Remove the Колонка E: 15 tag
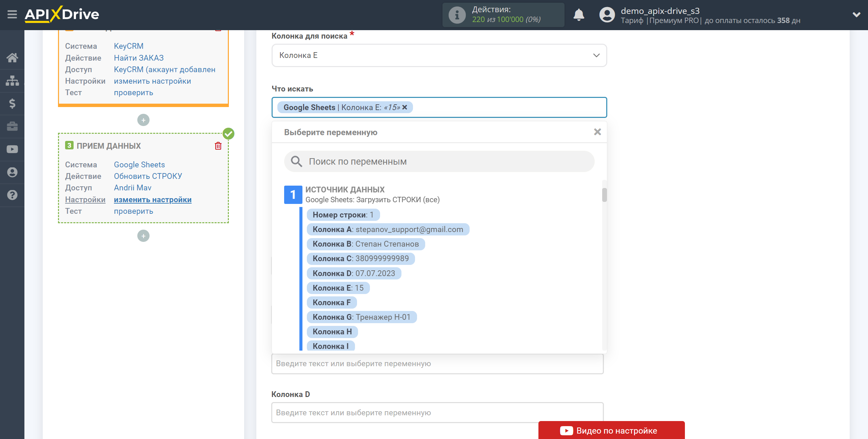This screenshot has width=868, height=439. [x=405, y=107]
